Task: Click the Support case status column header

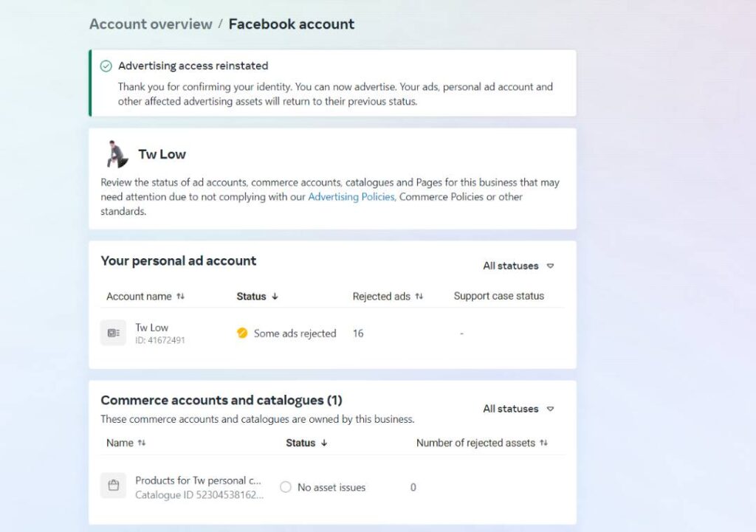Action: 498,296
